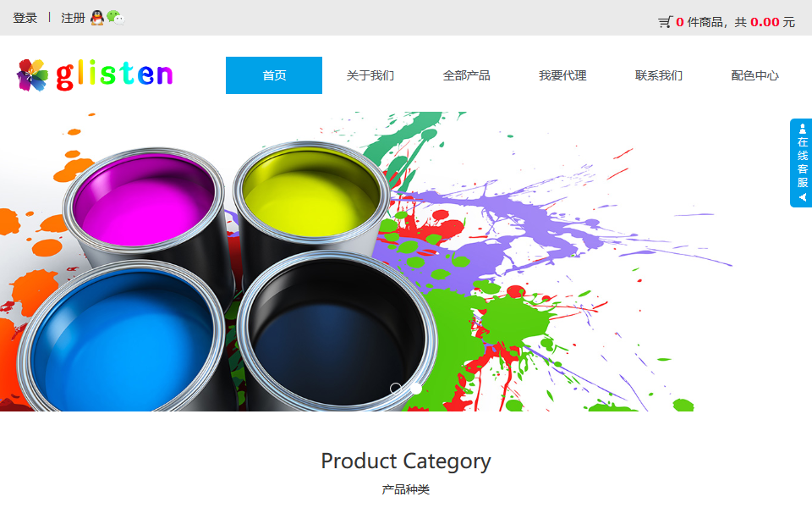Go to the 关于我们 page
This screenshot has width=812, height=508.
tap(370, 75)
